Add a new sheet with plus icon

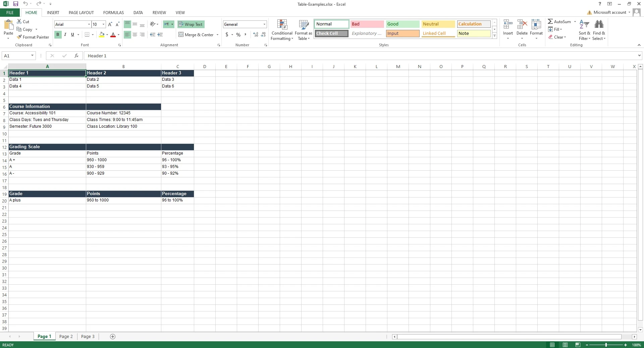pos(113,337)
